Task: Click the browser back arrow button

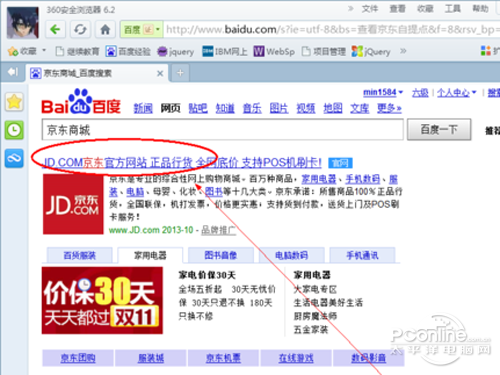Action: [55, 29]
